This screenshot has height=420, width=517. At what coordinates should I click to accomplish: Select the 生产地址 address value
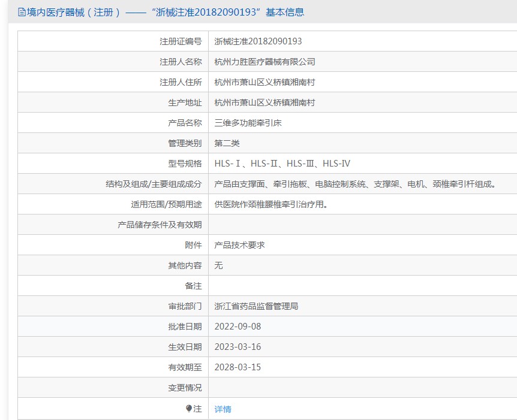pos(264,102)
